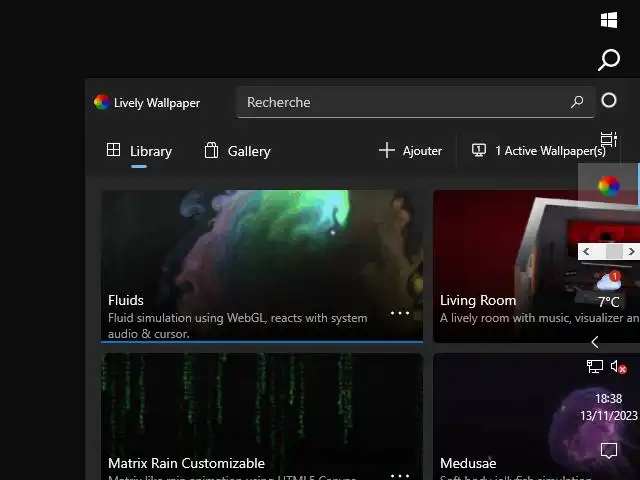The width and height of the screenshot is (640, 480).
Task: Switch to the Library tab
Action: 139,151
